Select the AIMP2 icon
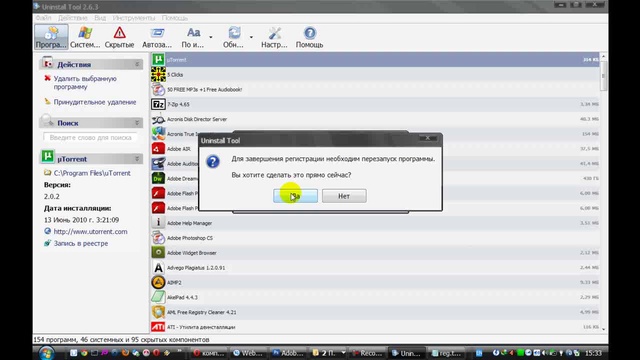 click(158, 282)
